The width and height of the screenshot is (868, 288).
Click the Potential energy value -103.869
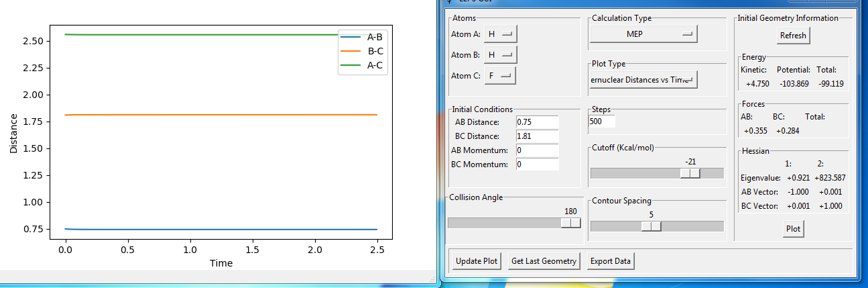point(794,84)
